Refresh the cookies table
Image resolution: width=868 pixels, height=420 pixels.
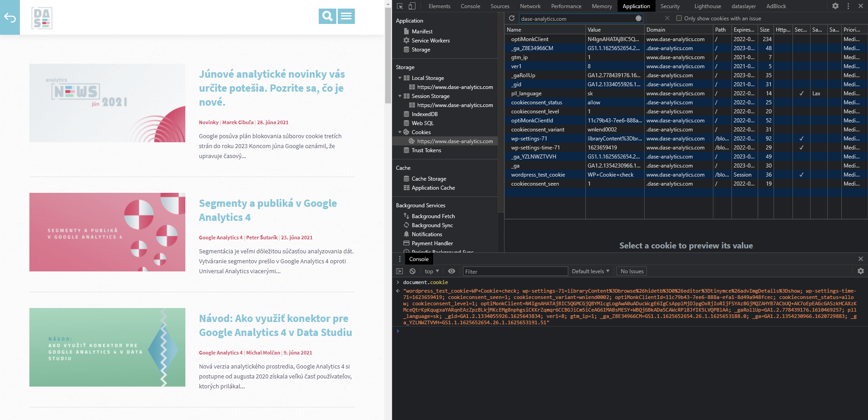tap(512, 18)
